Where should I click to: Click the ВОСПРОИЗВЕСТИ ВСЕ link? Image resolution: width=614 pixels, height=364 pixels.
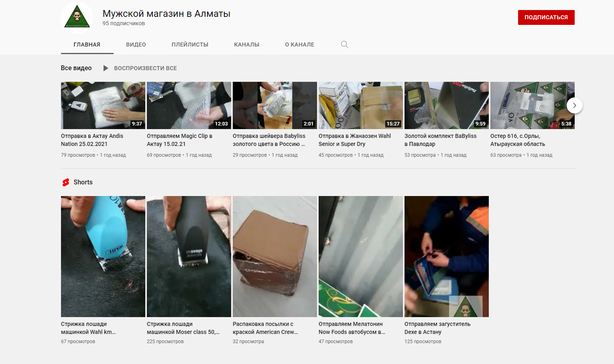pos(145,68)
